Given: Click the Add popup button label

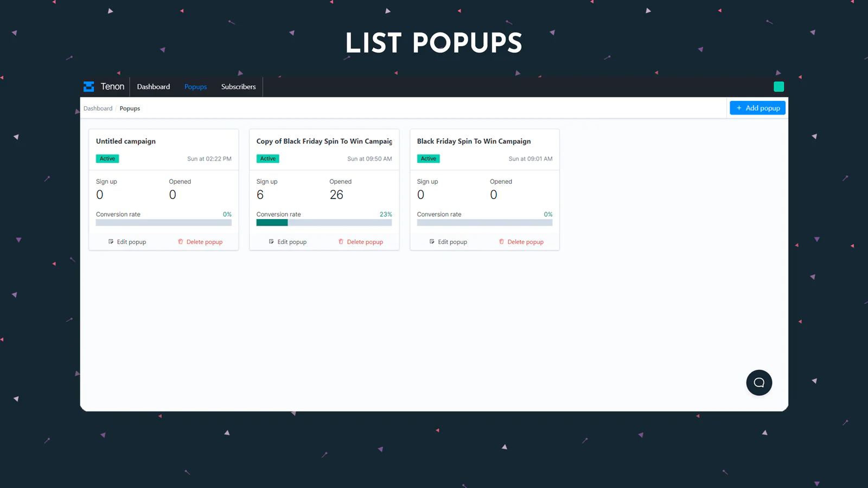Looking at the screenshot, I should (x=763, y=108).
